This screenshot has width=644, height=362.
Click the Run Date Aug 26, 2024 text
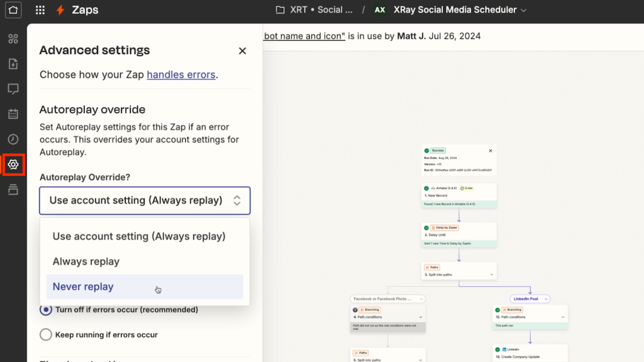440,158
